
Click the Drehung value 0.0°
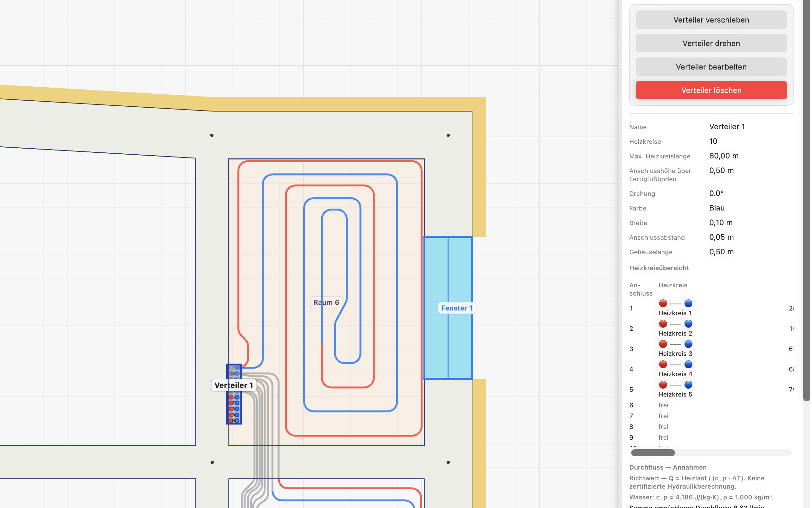point(717,193)
